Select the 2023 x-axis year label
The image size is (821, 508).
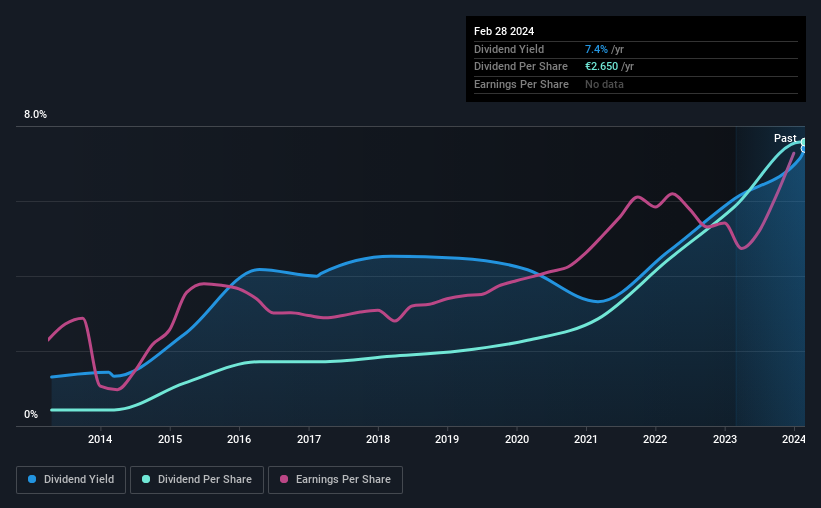(x=725, y=439)
